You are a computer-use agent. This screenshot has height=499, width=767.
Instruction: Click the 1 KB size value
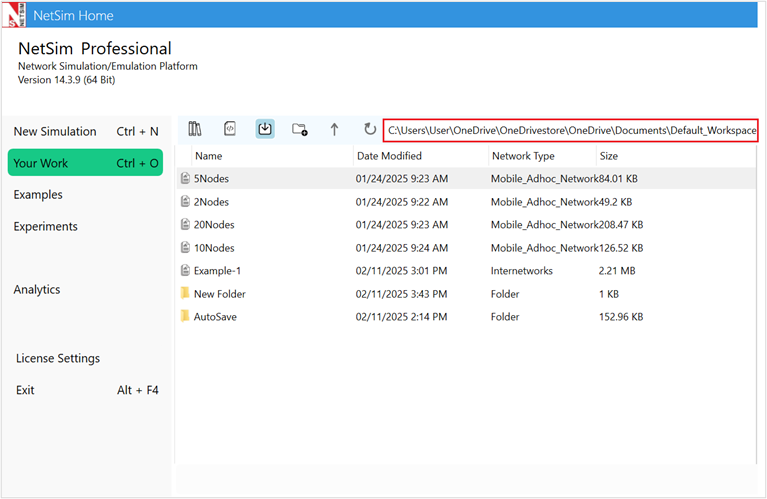pyautogui.click(x=609, y=294)
